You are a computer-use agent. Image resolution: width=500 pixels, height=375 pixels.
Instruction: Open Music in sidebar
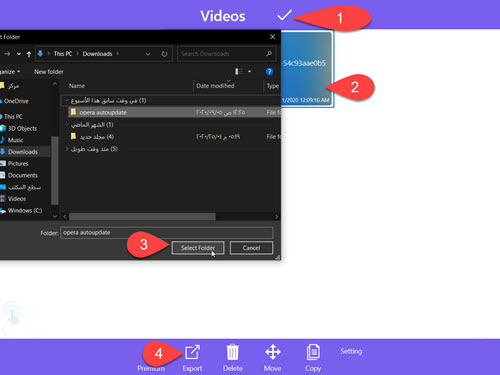[15, 140]
